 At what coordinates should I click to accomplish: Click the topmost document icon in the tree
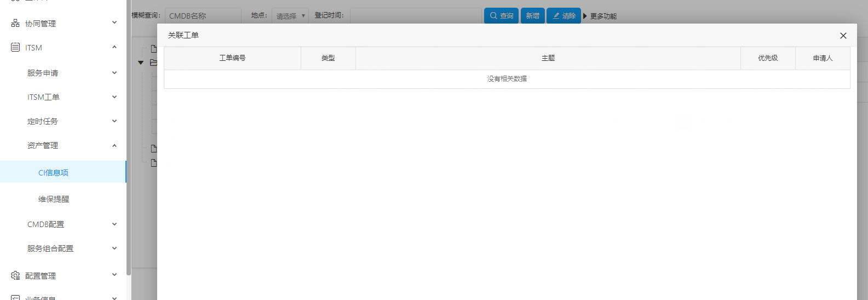tap(154, 49)
